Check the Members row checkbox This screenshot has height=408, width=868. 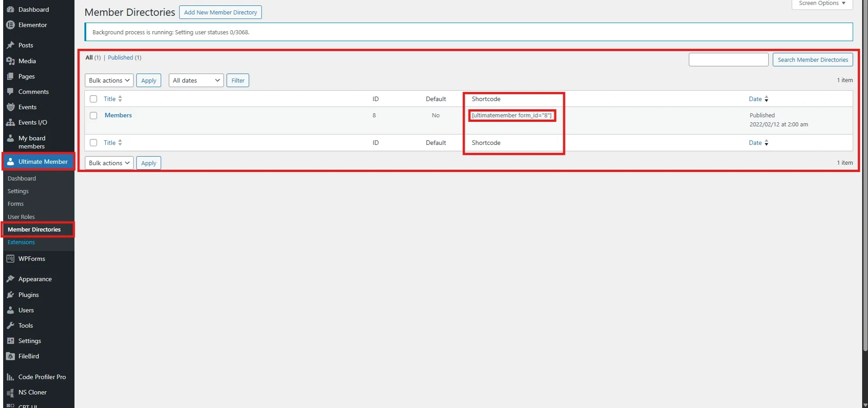click(93, 116)
